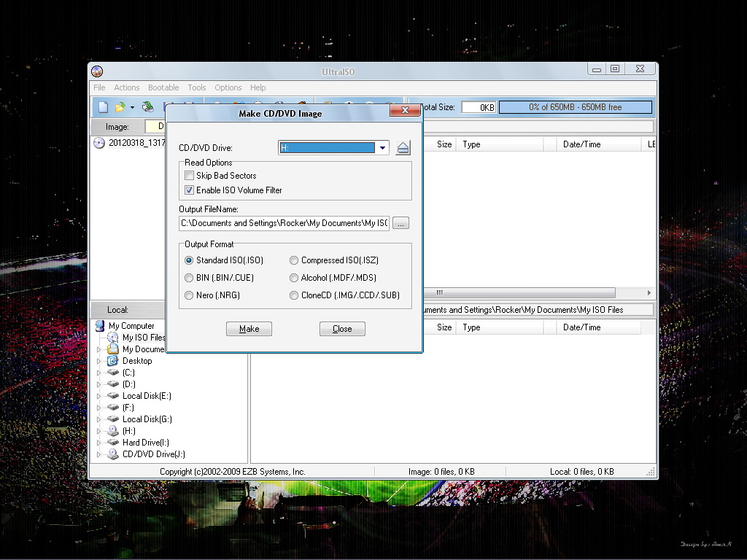
Task: Click the (D:) hard drive icon
Action: click(113, 384)
